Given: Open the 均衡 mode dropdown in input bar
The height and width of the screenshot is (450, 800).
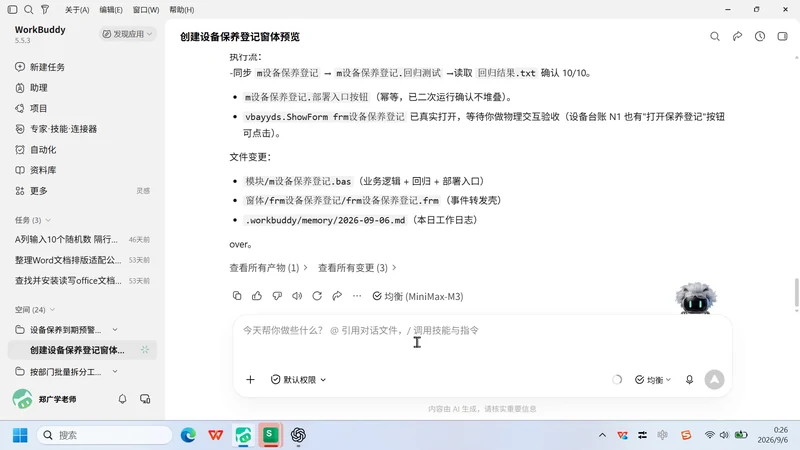Looking at the screenshot, I should coord(653,380).
